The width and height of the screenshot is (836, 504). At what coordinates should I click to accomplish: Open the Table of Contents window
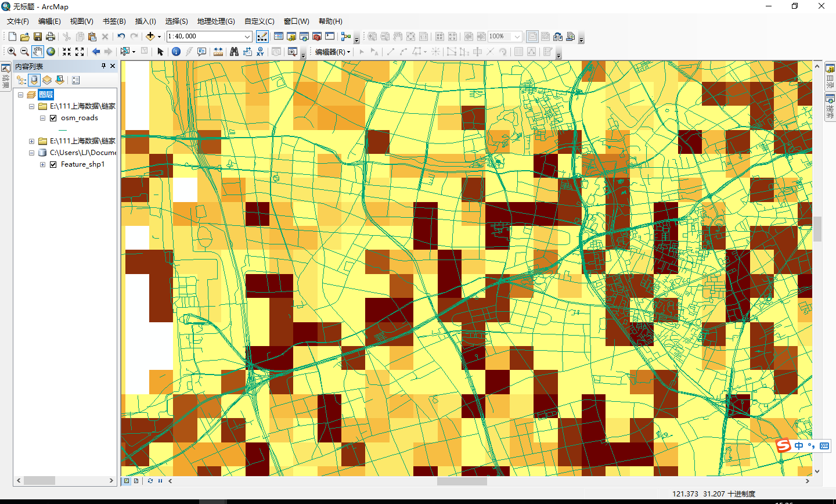pyautogui.click(x=279, y=37)
